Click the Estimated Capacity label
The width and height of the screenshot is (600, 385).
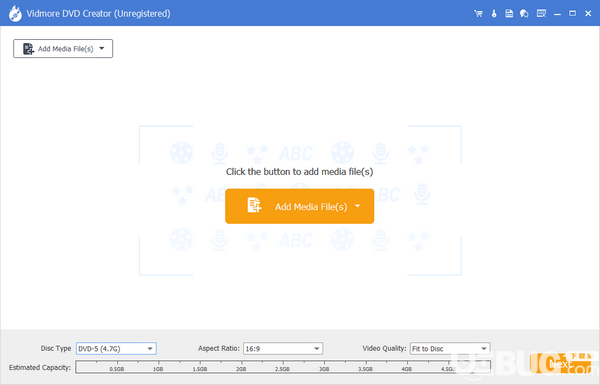40,367
